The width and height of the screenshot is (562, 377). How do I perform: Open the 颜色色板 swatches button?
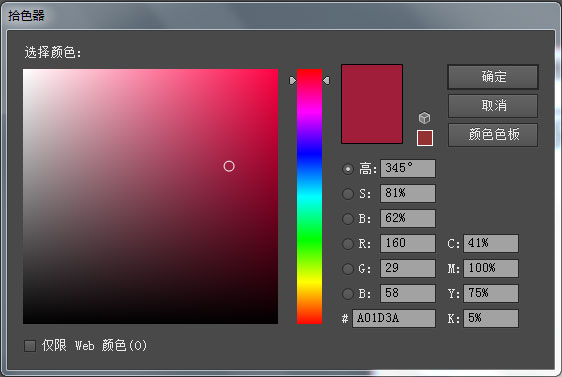(x=493, y=135)
